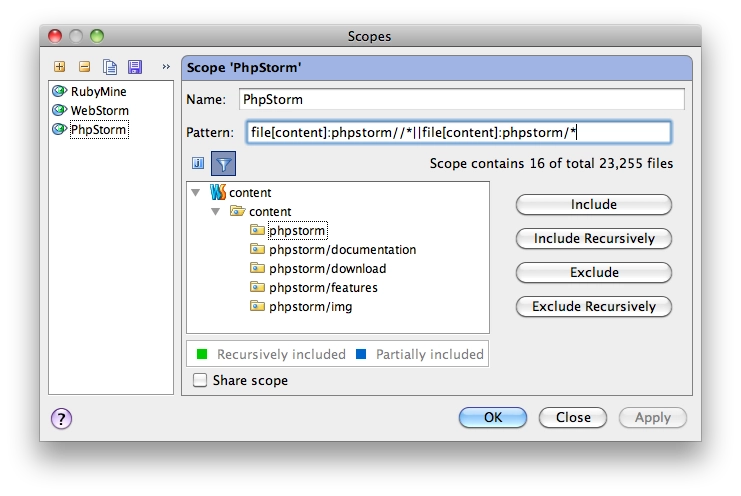Select the inner content folder
This screenshot has width=741, height=496.
click(x=270, y=212)
